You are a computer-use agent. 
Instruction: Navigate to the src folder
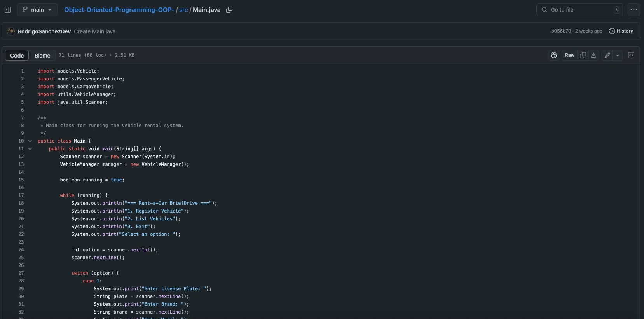click(183, 10)
